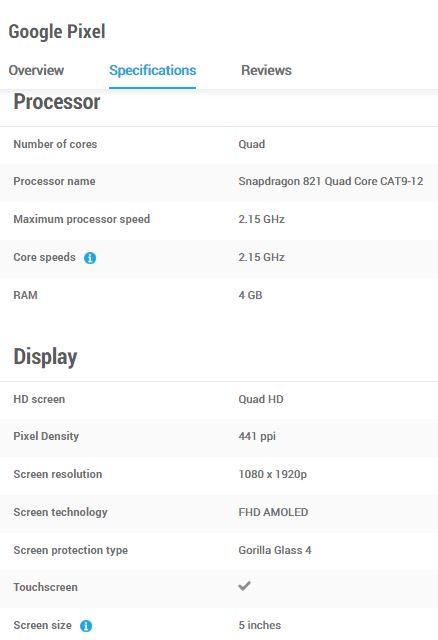This screenshot has width=438, height=640.
Task: Click the Maximum processor speed label
Action: 82,219
